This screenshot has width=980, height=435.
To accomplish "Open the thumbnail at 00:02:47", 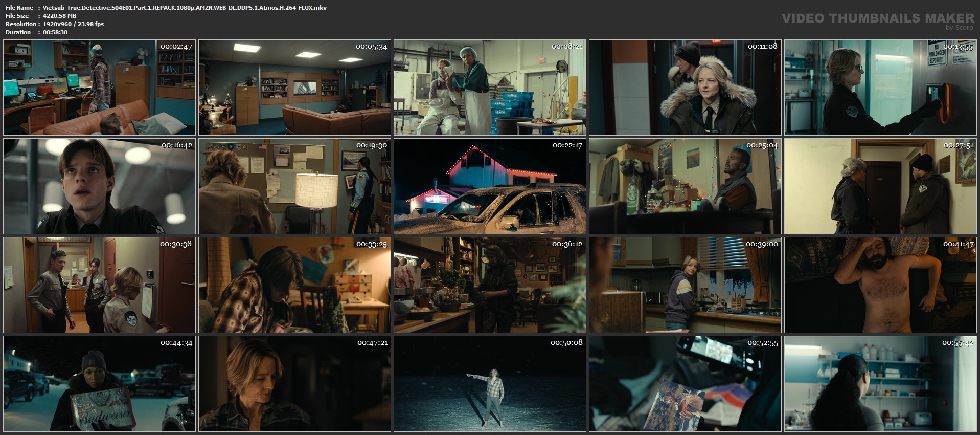I will coord(99,88).
